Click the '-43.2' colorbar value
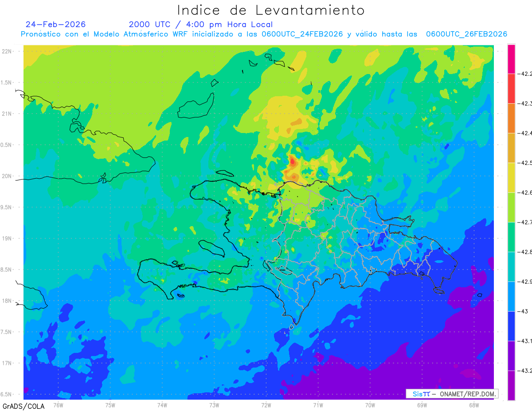The image size is (532, 411). pos(525,371)
